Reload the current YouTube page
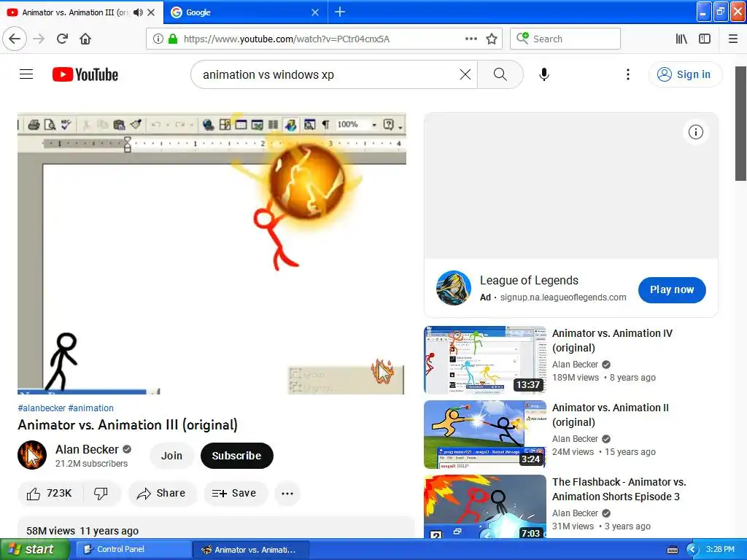The height and width of the screenshot is (560, 747). click(63, 39)
